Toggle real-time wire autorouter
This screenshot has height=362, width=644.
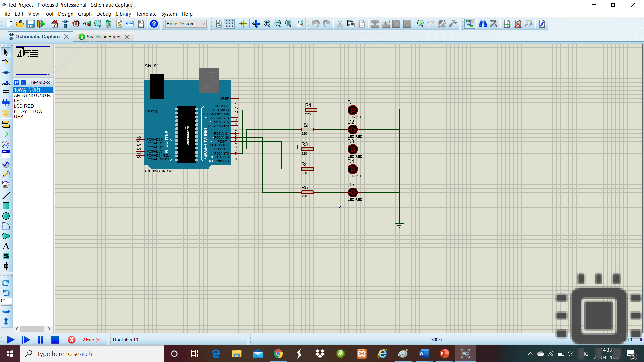(469, 24)
